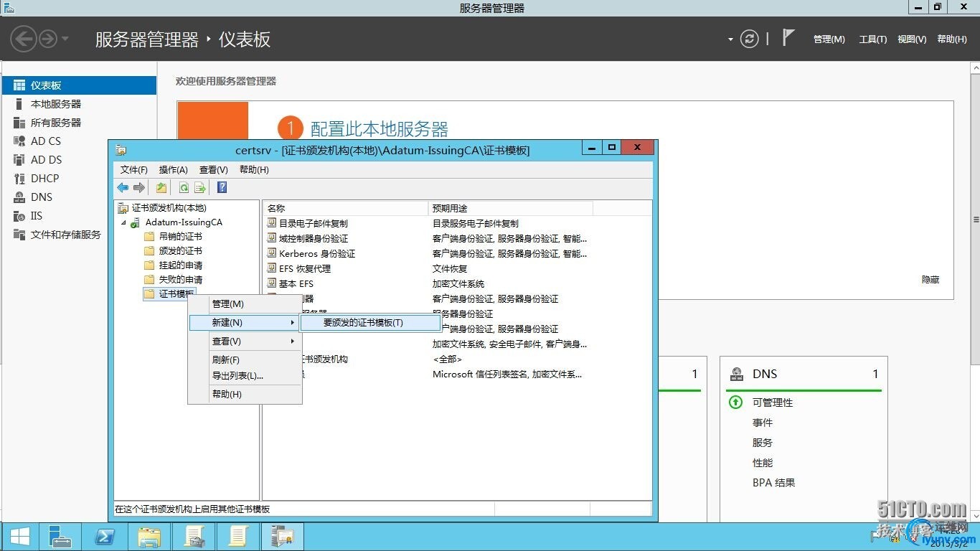This screenshot has width=980, height=551.
Task: Click the blue Help toolbar icon
Action: (222, 187)
